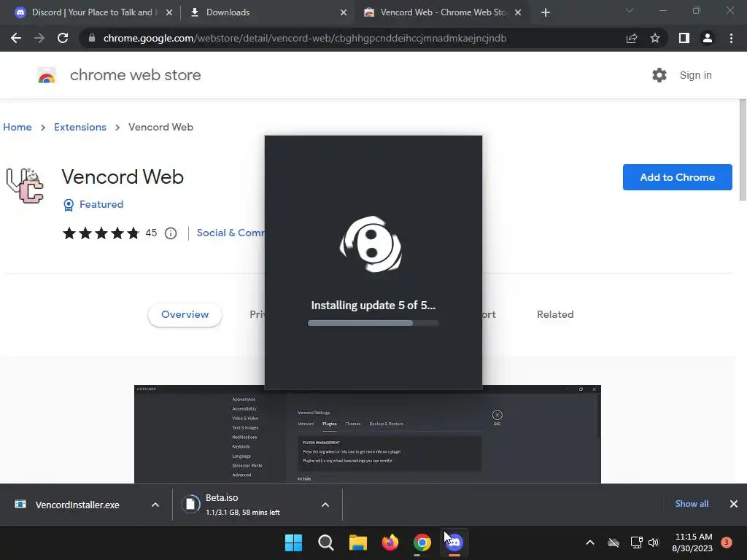Open the tab search chevron in title bar
This screenshot has width=747, height=560.
[630, 10]
